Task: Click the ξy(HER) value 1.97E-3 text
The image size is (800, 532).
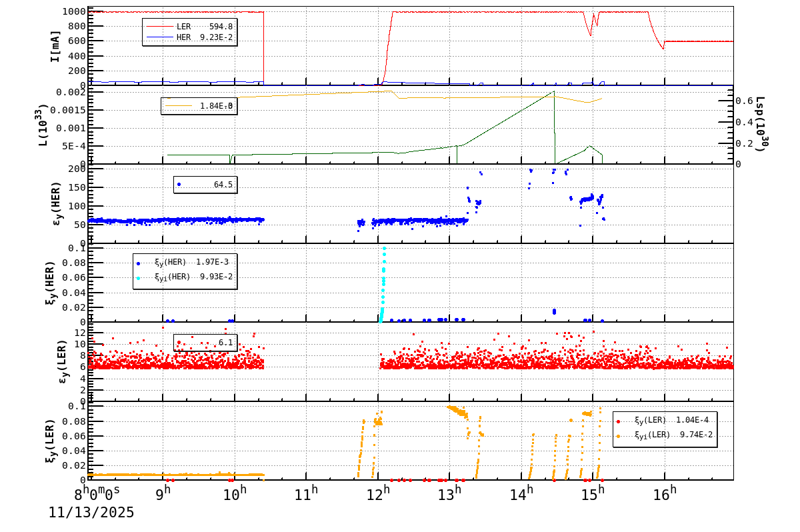Action: tap(213, 262)
